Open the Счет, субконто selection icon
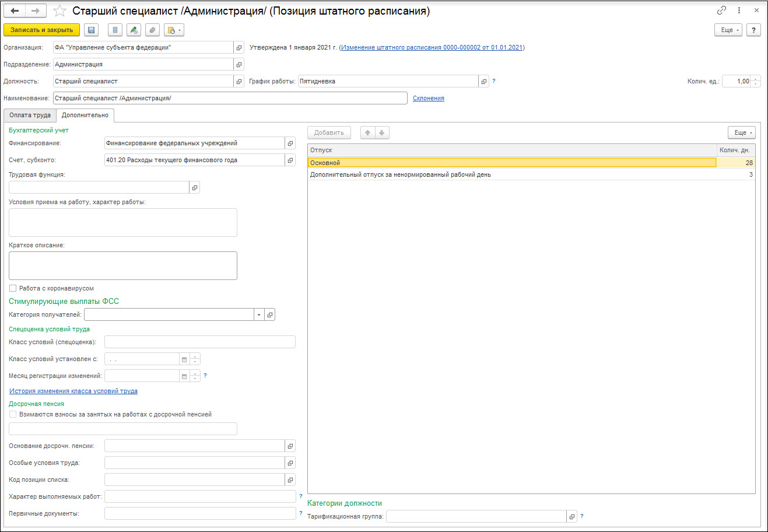The width and height of the screenshot is (768, 532). [290, 160]
